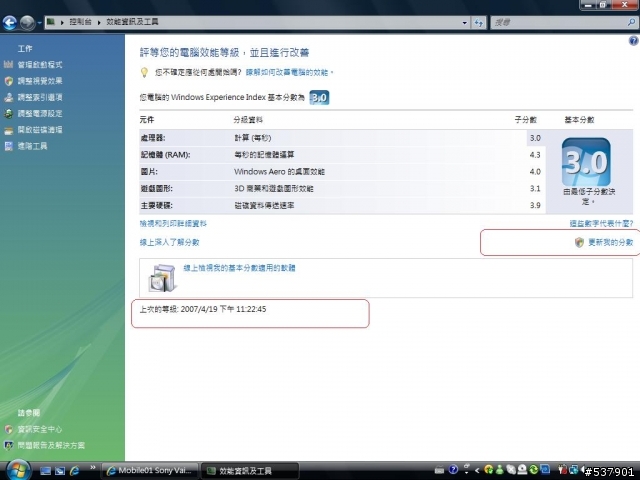Click the 控制台 breadcrumb
This screenshot has height=480, width=640.
[x=80, y=22]
